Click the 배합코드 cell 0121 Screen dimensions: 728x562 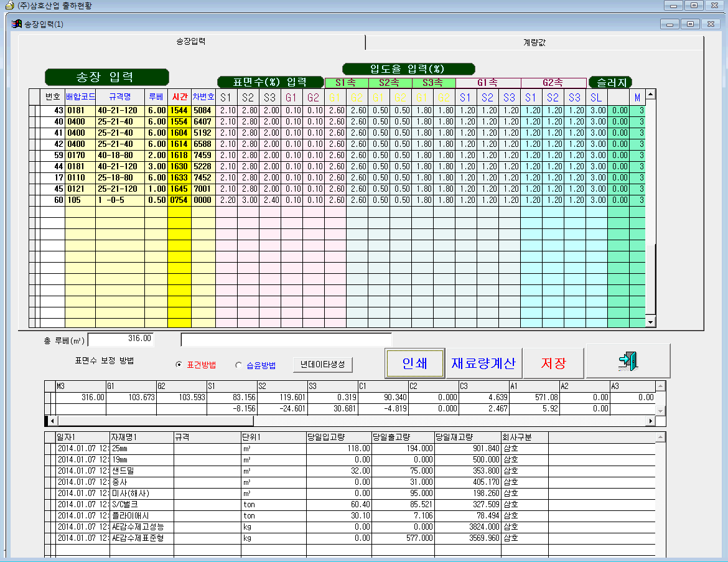80,189
